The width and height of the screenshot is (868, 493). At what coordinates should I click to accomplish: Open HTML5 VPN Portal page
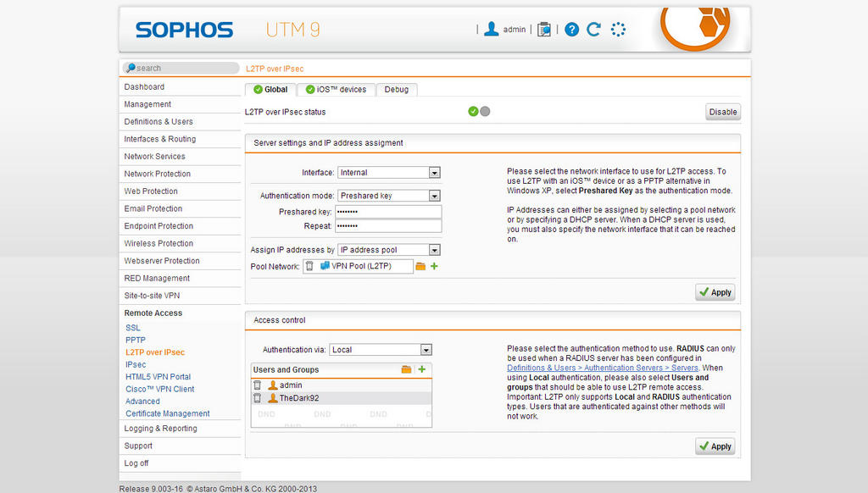[158, 377]
